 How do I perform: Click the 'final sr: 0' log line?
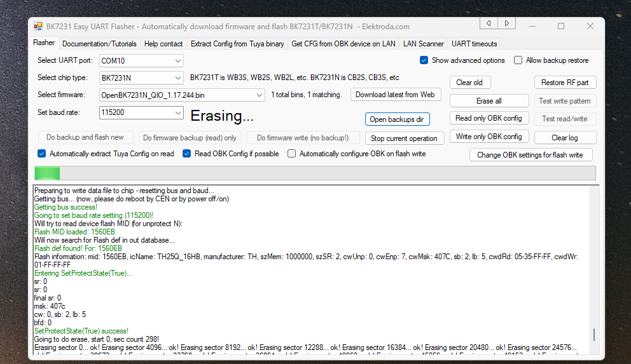[48, 298]
